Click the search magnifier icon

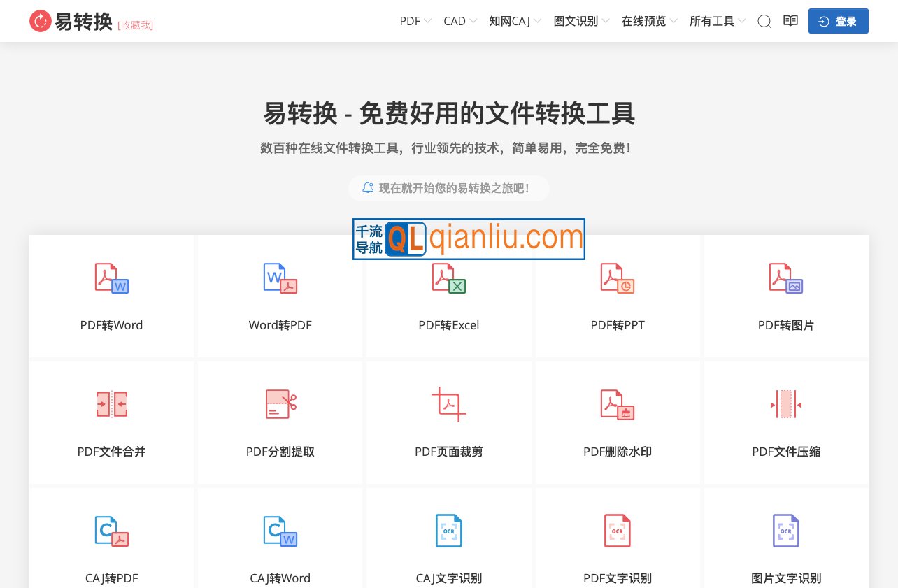click(764, 22)
